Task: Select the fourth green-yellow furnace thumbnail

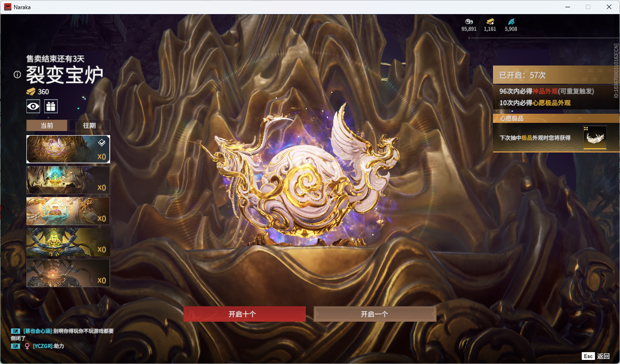Action: (68, 242)
